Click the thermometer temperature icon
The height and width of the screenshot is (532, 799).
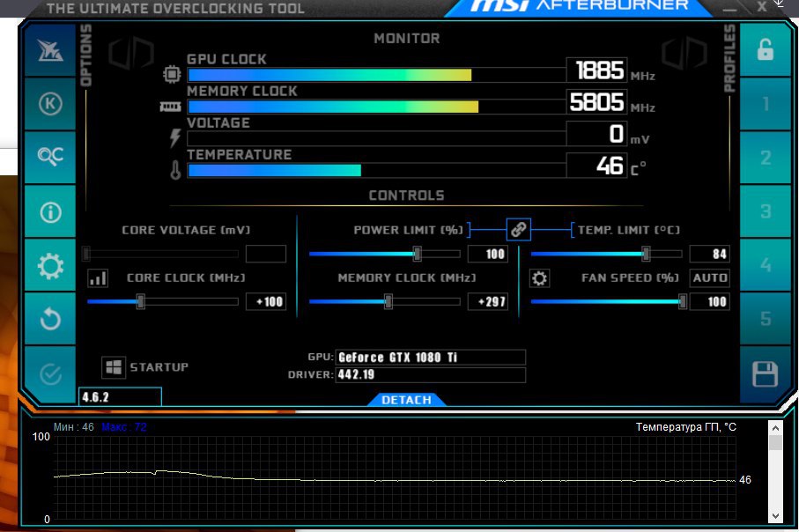tap(175, 170)
